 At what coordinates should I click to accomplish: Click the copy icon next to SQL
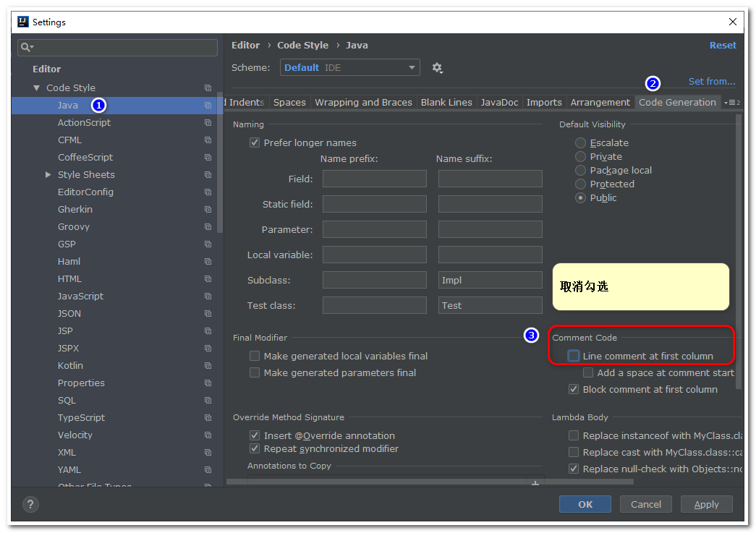click(x=208, y=400)
